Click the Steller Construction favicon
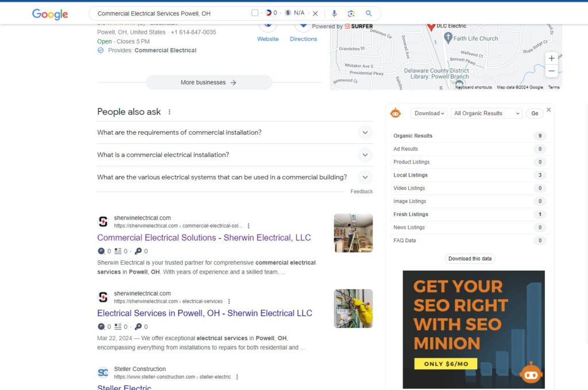 click(x=103, y=372)
